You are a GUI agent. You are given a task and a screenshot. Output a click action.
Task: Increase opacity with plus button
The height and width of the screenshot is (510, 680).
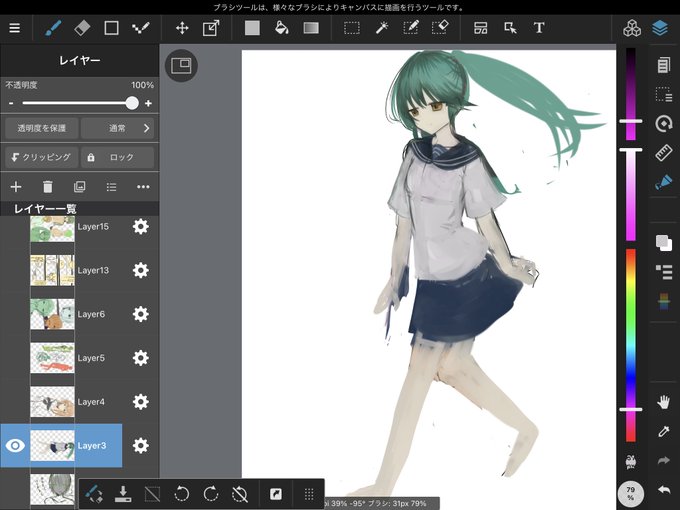pos(148,103)
